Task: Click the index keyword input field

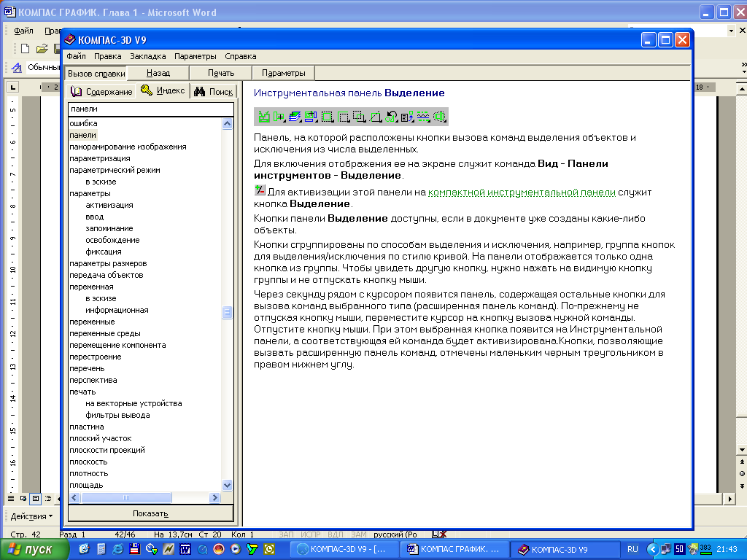Action: pos(151,109)
